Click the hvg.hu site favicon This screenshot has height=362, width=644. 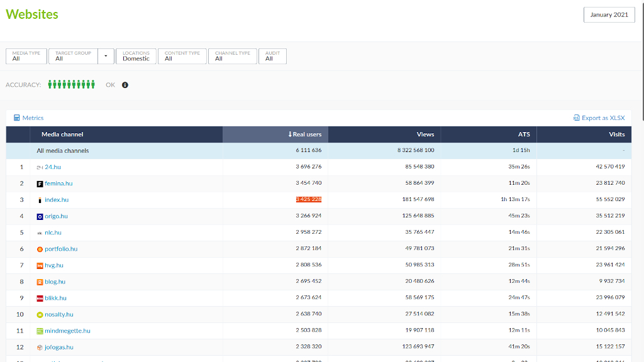(40, 266)
